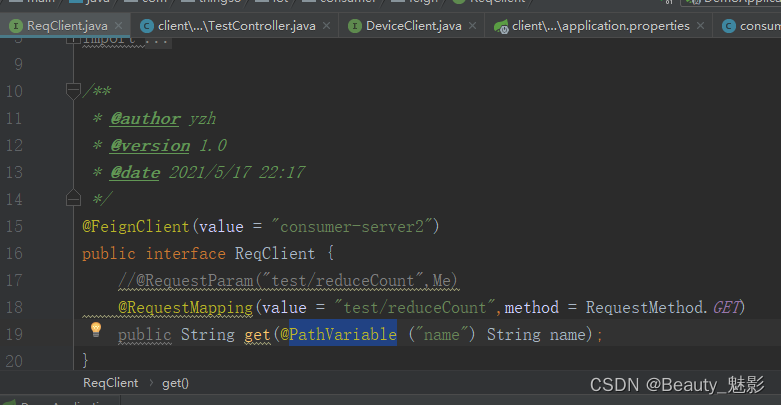Click the "test/reduceCount" string on line 18

pos(414,307)
